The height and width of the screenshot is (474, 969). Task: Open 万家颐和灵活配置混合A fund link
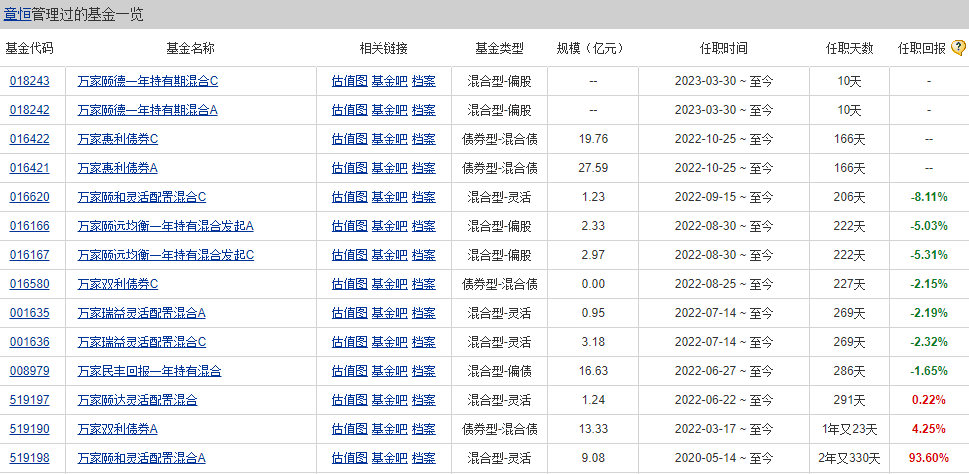[x=142, y=459]
